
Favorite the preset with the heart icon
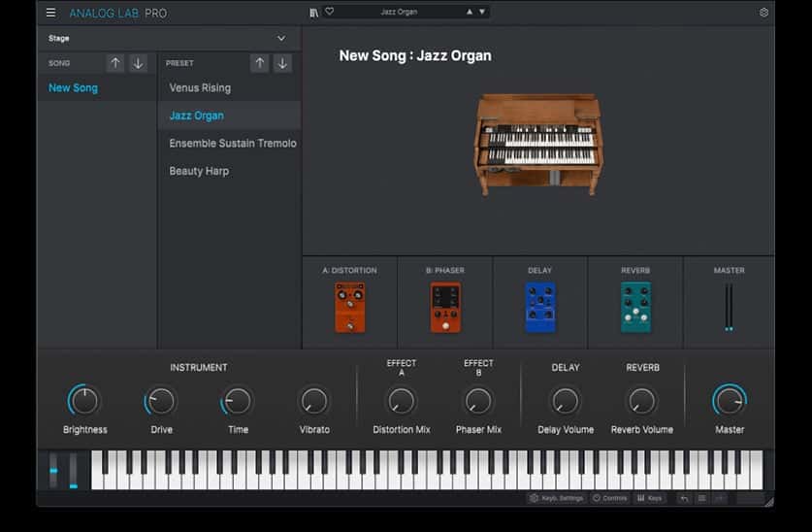coord(329,12)
